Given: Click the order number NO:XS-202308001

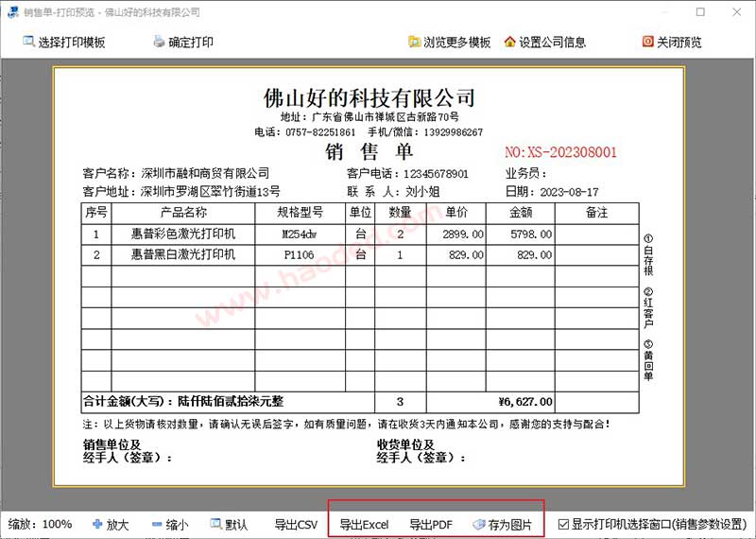Looking at the screenshot, I should 560,152.
